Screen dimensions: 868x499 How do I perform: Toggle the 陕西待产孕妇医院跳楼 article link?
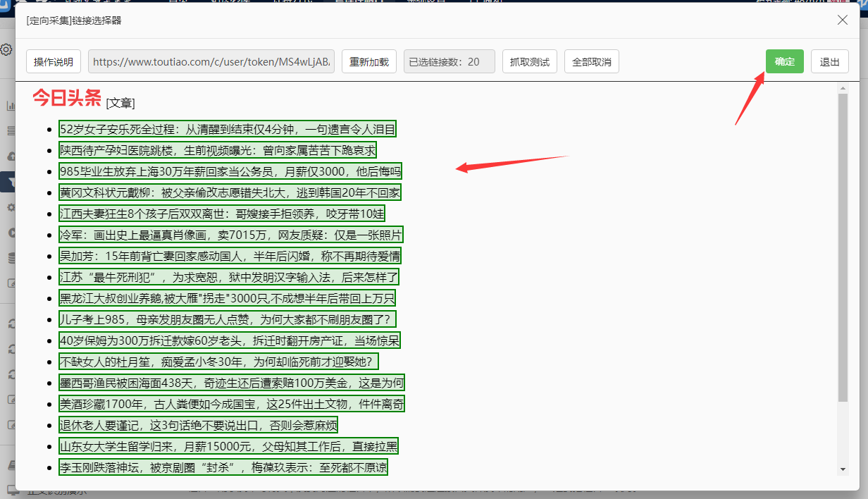click(218, 150)
